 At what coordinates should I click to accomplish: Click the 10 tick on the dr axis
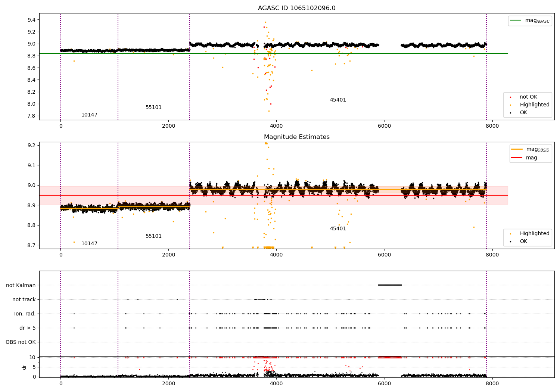pos(32,357)
